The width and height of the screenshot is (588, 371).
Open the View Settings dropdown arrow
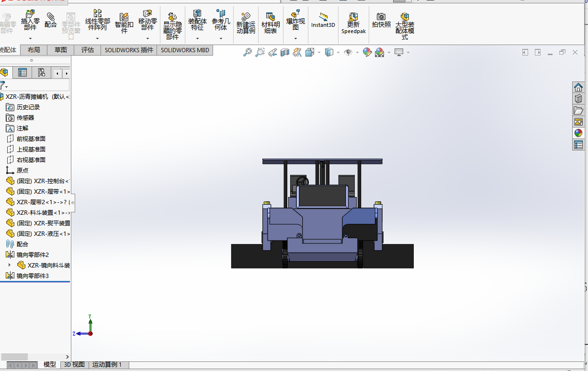point(408,53)
